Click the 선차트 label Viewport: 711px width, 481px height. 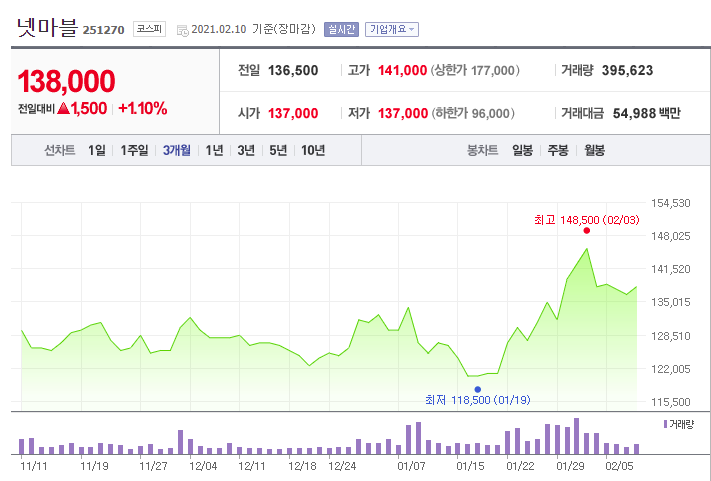[59, 150]
